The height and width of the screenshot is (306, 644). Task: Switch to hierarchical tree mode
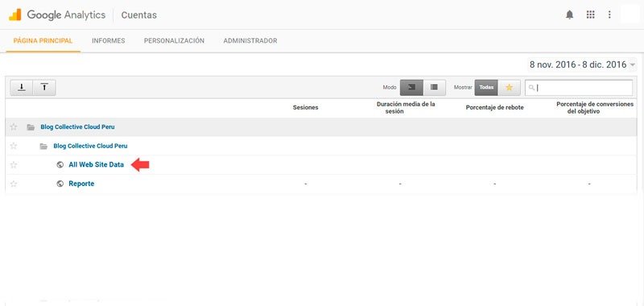[411, 88]
